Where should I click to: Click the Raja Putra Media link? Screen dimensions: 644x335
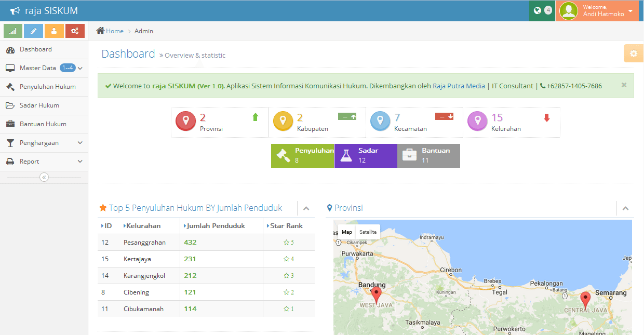(459, 86)
